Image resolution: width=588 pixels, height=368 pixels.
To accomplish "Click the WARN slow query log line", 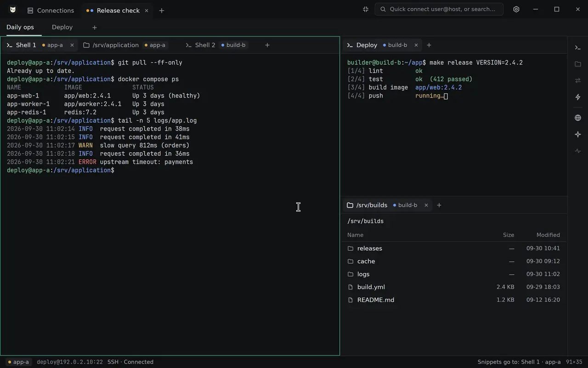I will pos(98,145).
